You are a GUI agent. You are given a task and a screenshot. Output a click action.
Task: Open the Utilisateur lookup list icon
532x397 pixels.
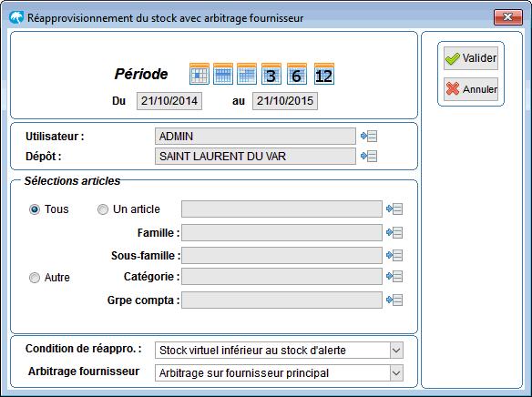[369, 136]
